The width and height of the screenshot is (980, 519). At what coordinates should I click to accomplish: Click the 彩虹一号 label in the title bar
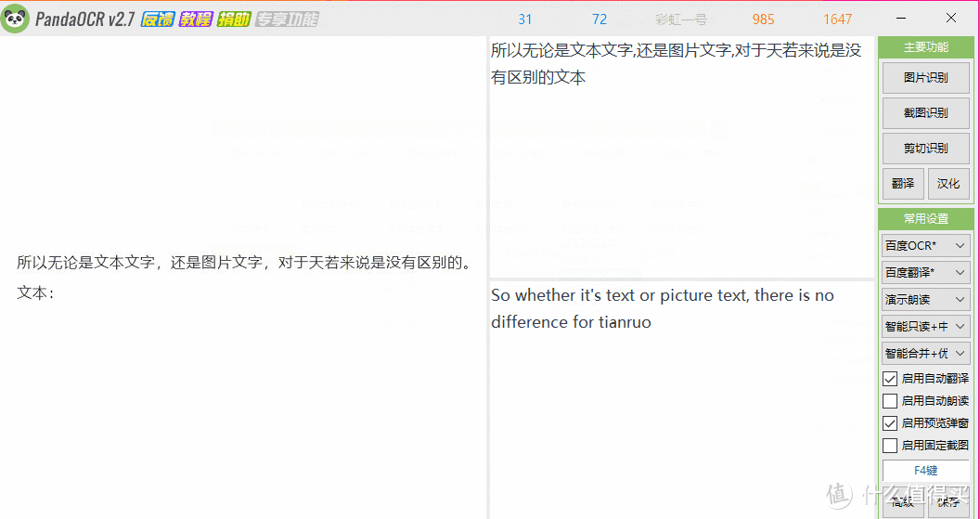click(x=681, y=19)
